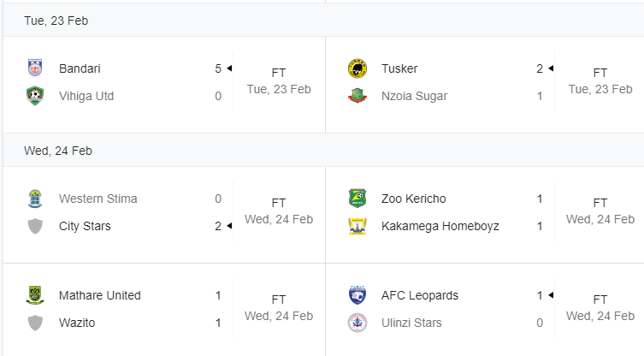The height and width of the screenshot is (356, 644).
Task: Click the Bandari team crest icon
Action: pyautogui.click(x=35, y=68)
